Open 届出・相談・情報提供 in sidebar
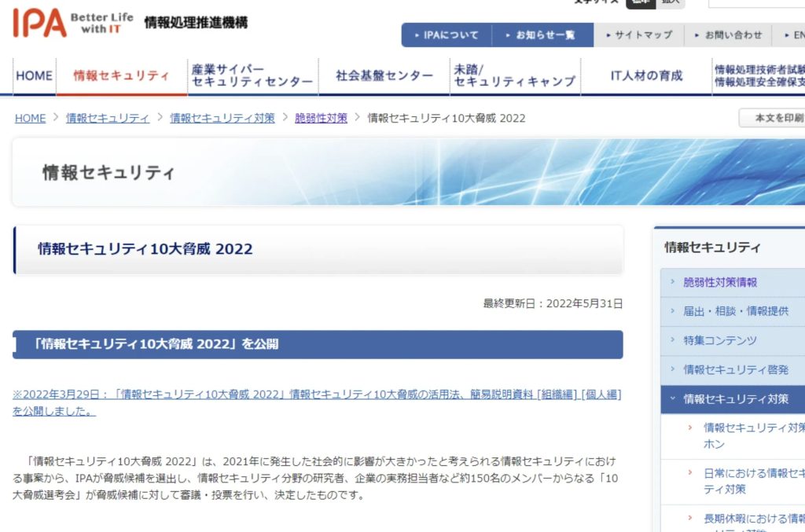The height and width of the screenshot is (532, 805). [x=736, y=311]
